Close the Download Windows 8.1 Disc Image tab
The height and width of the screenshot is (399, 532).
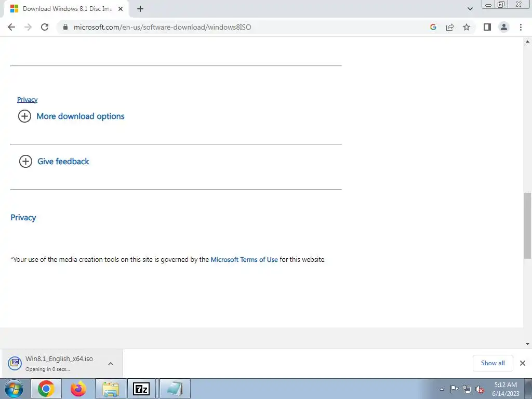121,9
